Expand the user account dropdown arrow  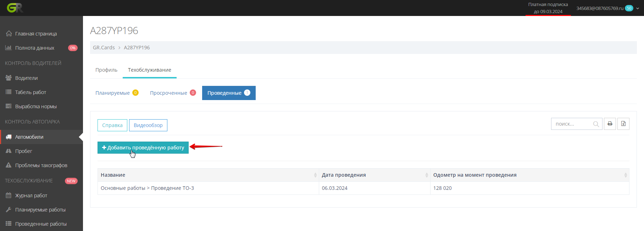(x=638, y=8)
